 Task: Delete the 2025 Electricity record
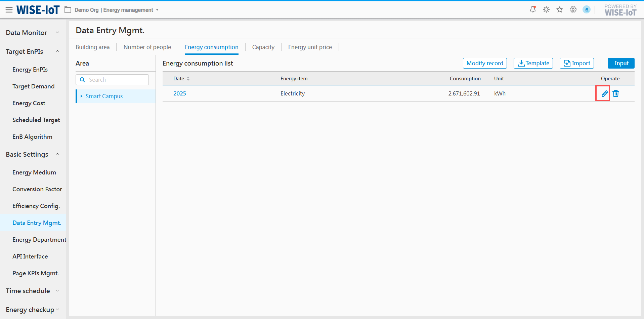tap(616, 93)
